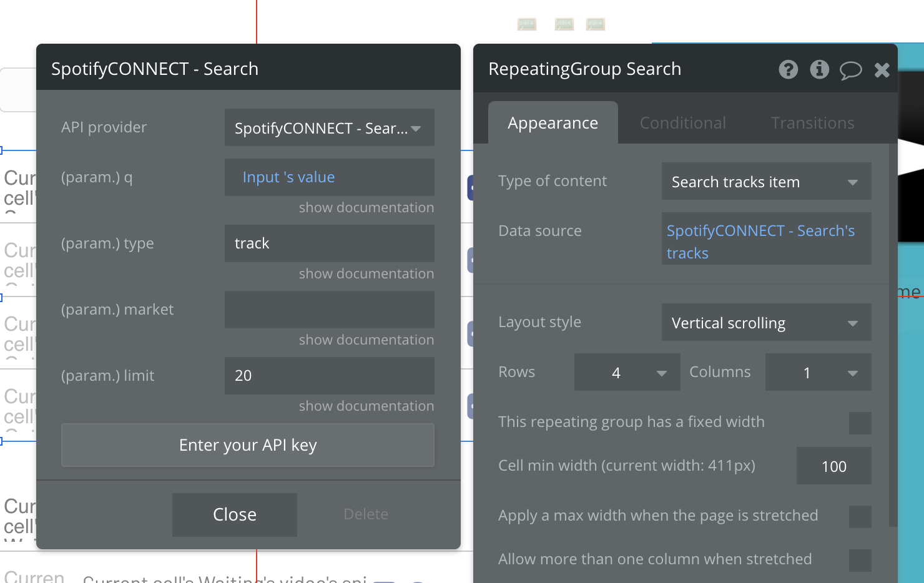924x583 pixels.
Task: Open the Type of content dropdown
Action: [767, 182]
